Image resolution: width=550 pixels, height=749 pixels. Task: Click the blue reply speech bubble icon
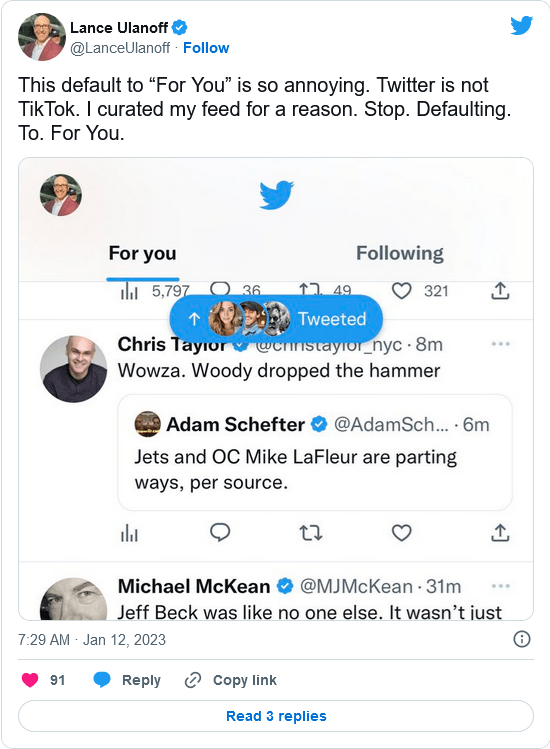pyautogui.click(x=102, y=680)
